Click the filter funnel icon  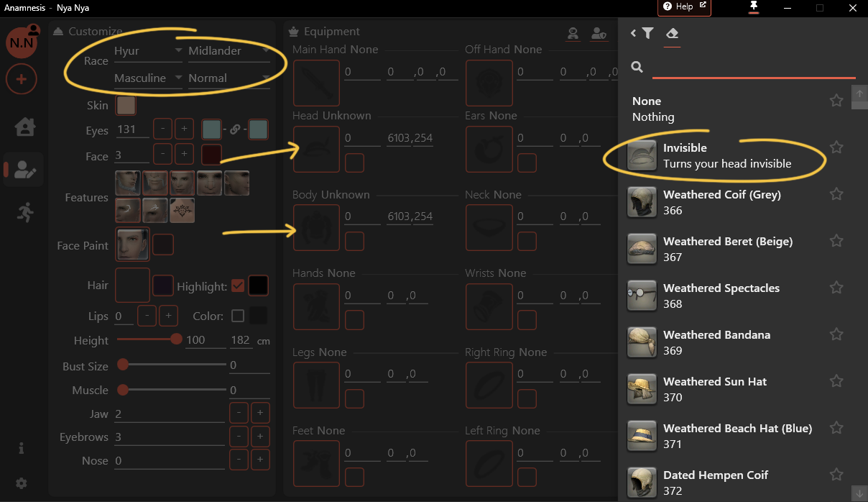647,33
